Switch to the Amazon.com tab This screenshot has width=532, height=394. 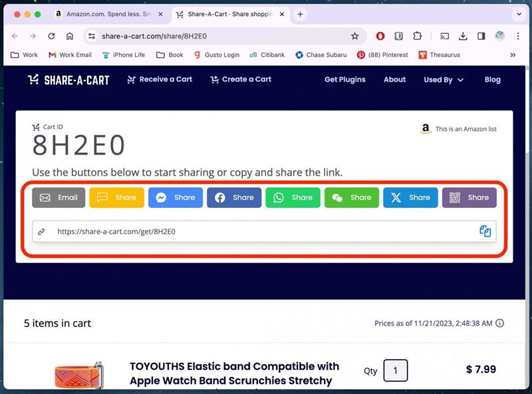coord(108,14)
